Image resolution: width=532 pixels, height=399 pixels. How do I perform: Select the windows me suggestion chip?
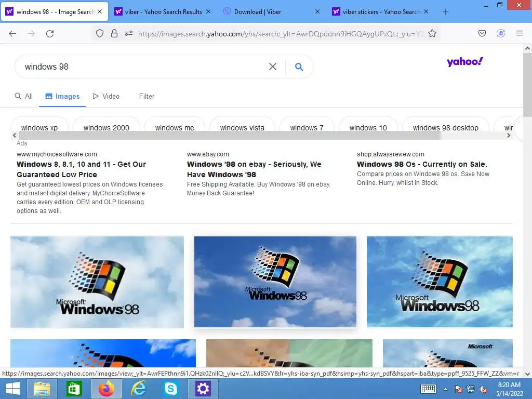(175, 128)
